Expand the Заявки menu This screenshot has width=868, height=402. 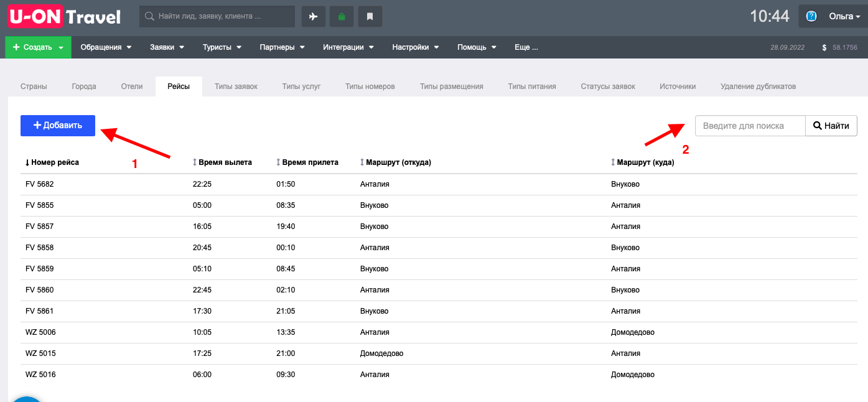tap(167, 47)
